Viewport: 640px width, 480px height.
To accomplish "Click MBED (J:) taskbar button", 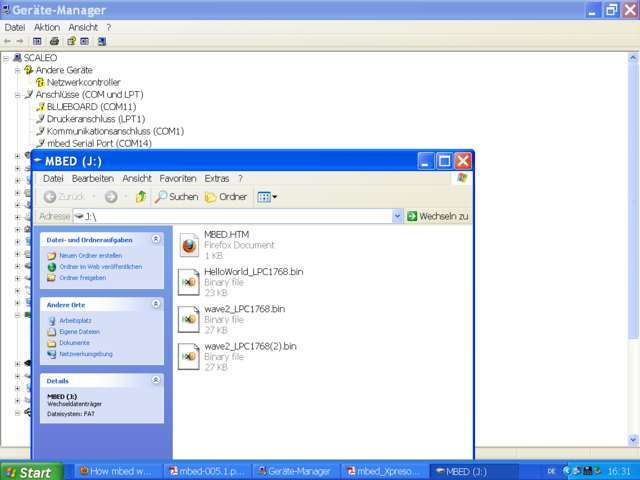I will tap(473, 472).
